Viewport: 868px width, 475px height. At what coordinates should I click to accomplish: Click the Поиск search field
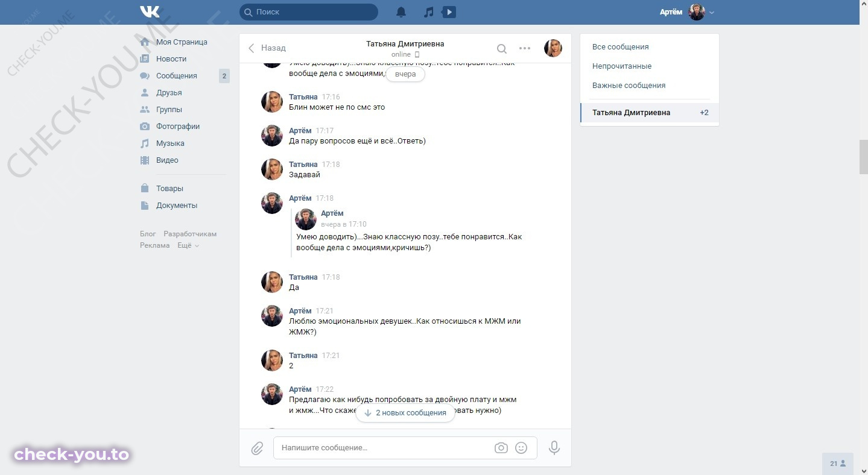tap(309, 12)
